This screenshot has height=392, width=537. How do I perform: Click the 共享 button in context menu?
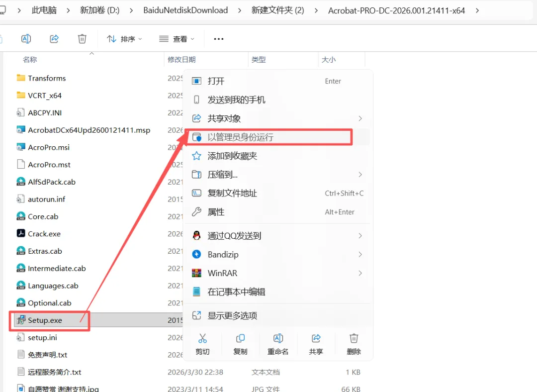pos(316,344)
